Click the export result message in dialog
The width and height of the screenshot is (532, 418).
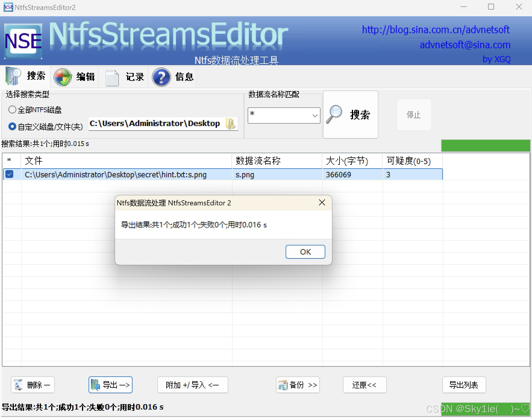tap(194, 225)
